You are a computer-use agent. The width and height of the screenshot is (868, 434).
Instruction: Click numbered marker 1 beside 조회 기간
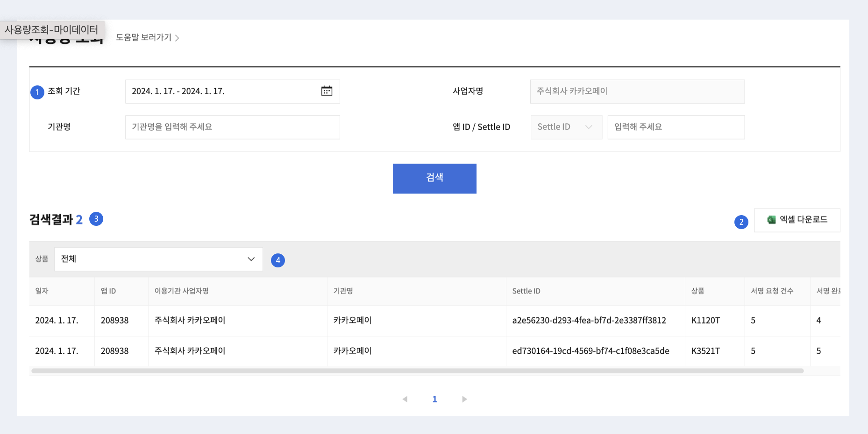point(37,92)
